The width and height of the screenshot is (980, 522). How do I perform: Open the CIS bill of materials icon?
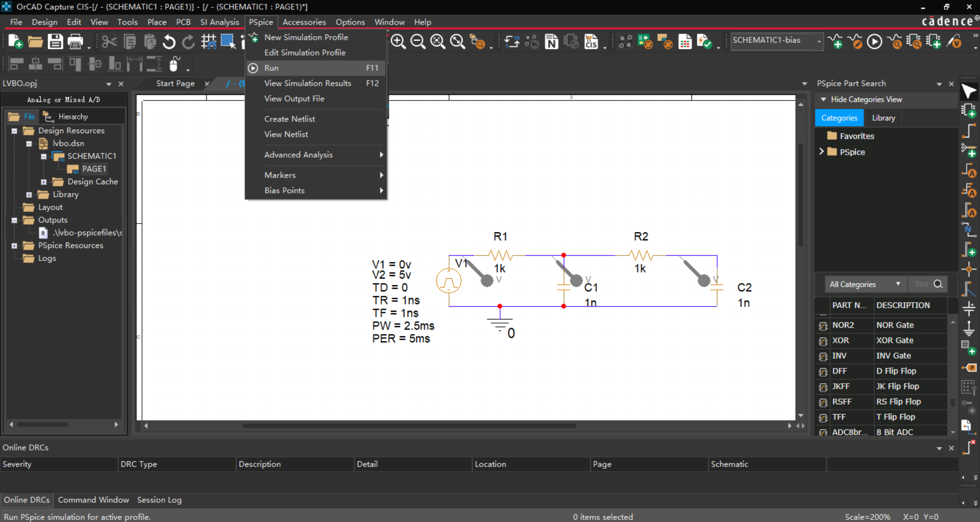(591, 41)
